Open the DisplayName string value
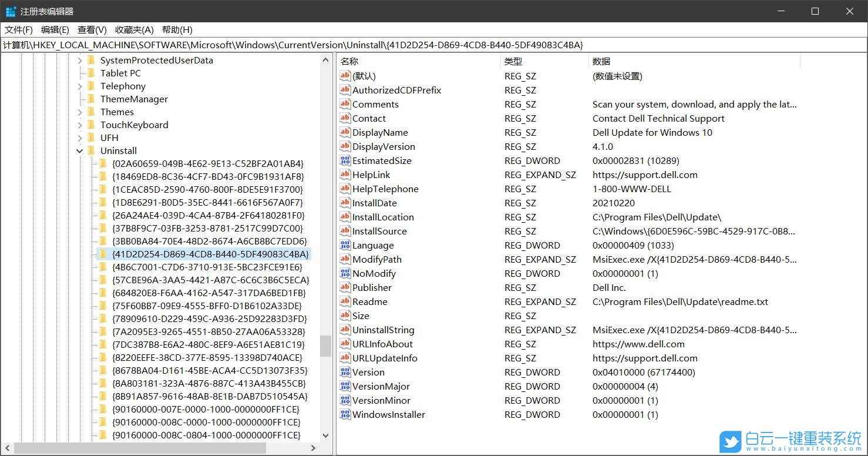Image resolution: width=868 pixels, height=456 pixels. (381, 132)
